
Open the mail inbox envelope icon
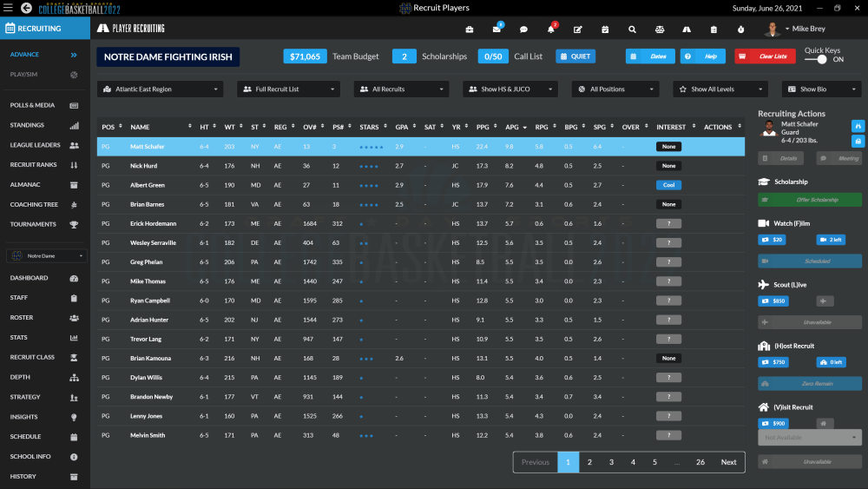coord(496,30)
